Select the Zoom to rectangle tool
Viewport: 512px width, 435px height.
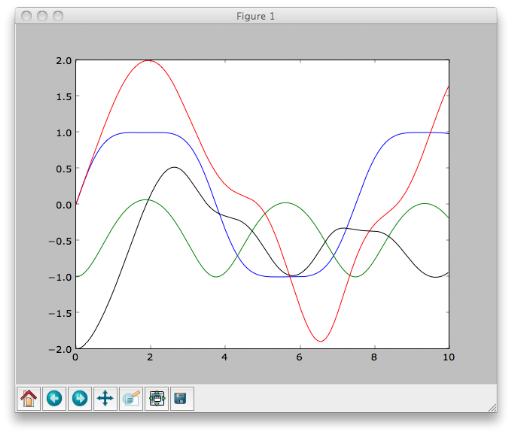click(131, 398)
